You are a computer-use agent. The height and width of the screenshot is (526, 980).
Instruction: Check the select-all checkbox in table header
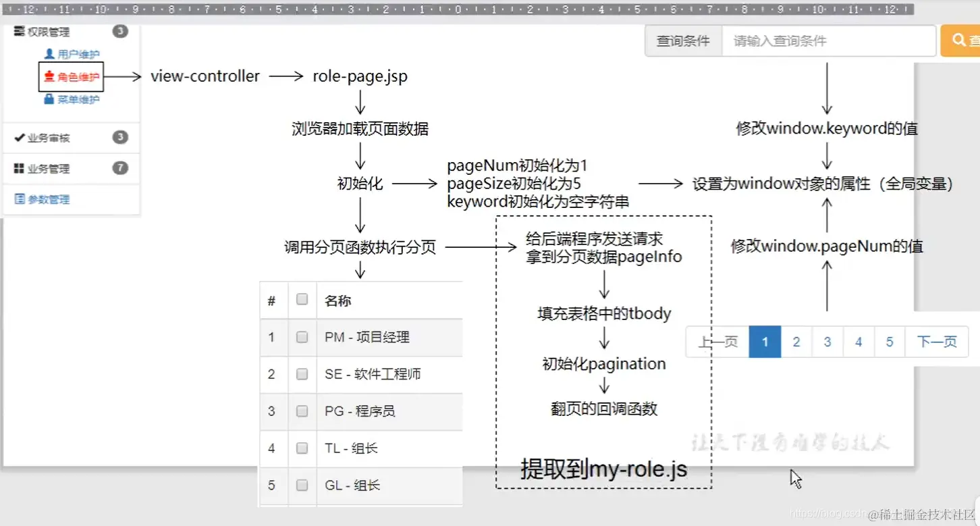[302, 300]
